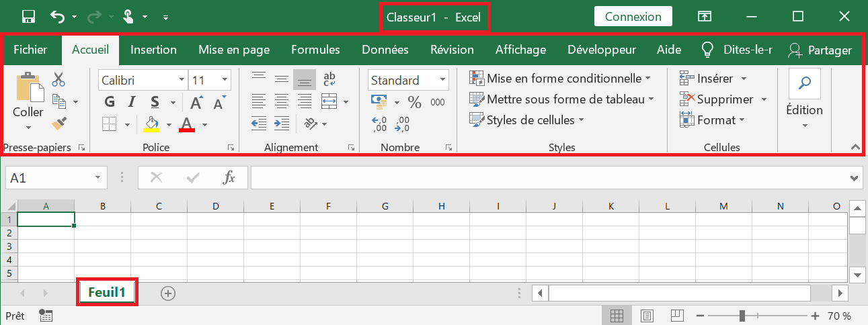Image resolution: width=868 pixels, height=325 pixels.
Task: Apply accounting currency format icon
Action: coord(380,102)
